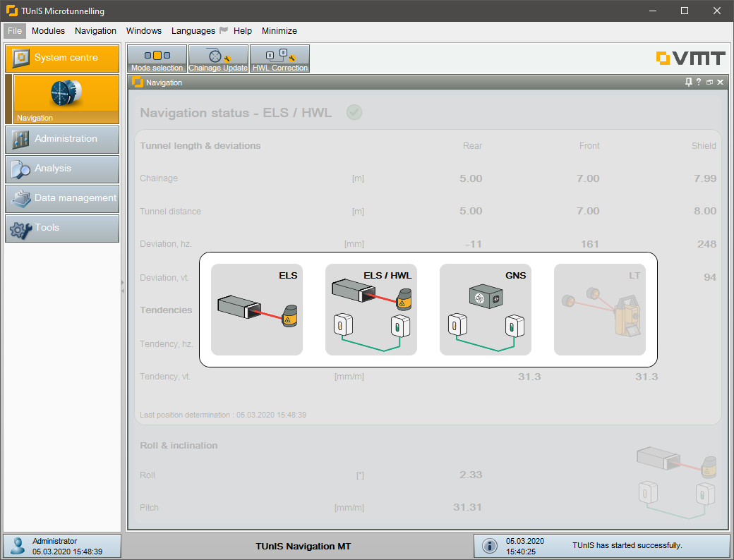The width and height of the screenshot is (734, 560).
Task: Open the Navigation menu
Action: pos(95,31)
